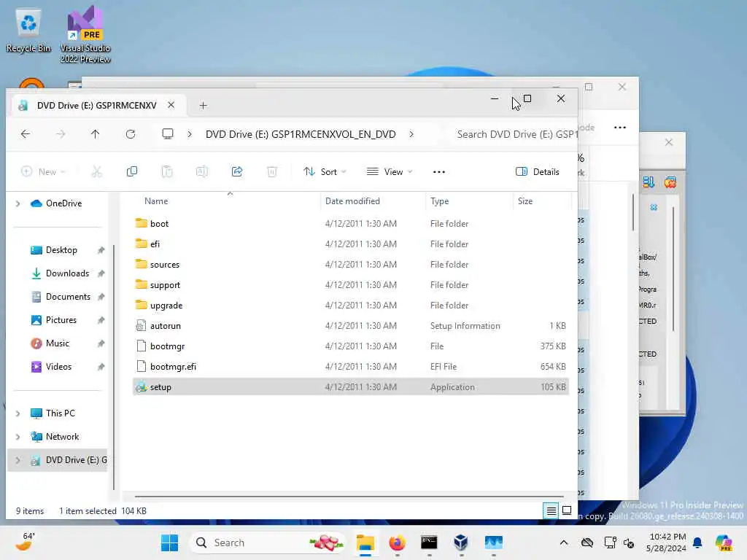Screen dimensions: 747x560
Task: Click the Search DVD Drive input field
Action: (514, 134)
